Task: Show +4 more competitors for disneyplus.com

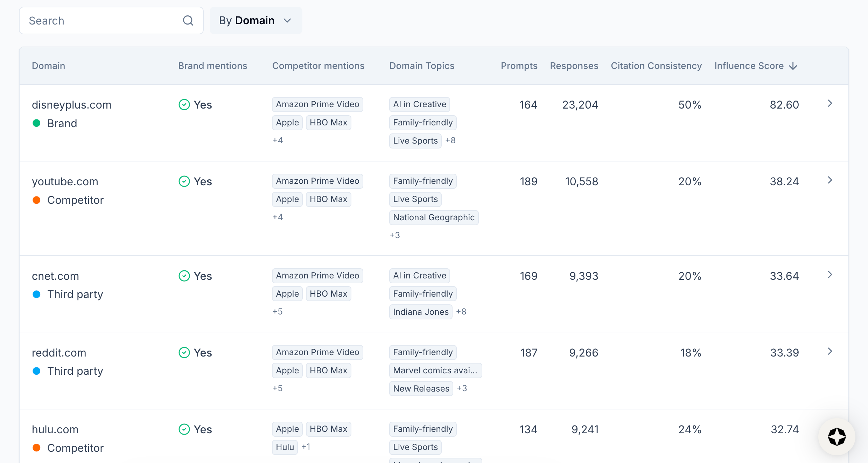Action: point(278,140)
